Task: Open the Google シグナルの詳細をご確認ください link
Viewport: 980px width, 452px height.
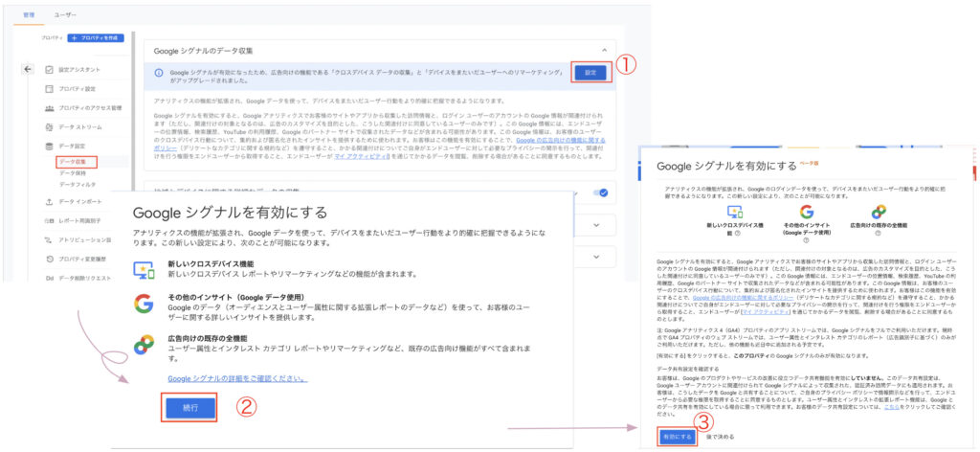Action: click(237, 379)
